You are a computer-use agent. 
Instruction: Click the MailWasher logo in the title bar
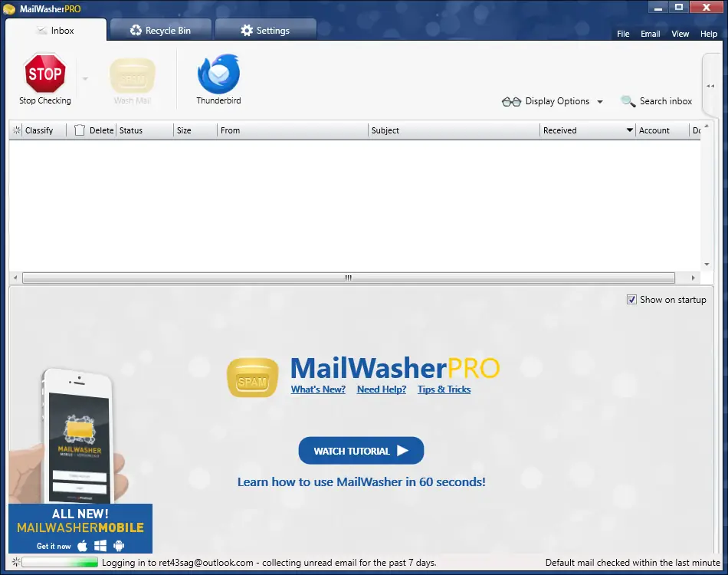pyautogui.click(x=11, y=7)
